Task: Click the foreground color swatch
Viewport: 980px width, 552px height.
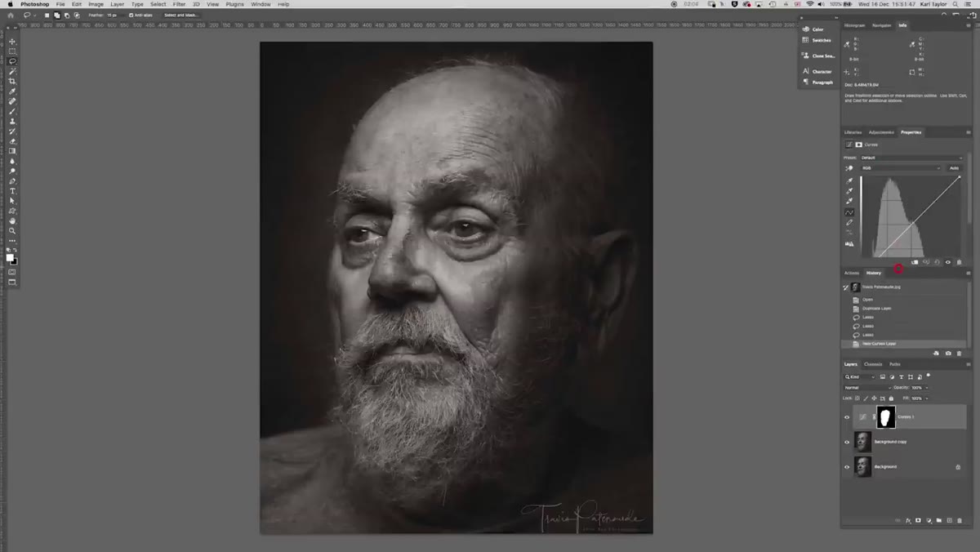Action: [x=10, y=257]
